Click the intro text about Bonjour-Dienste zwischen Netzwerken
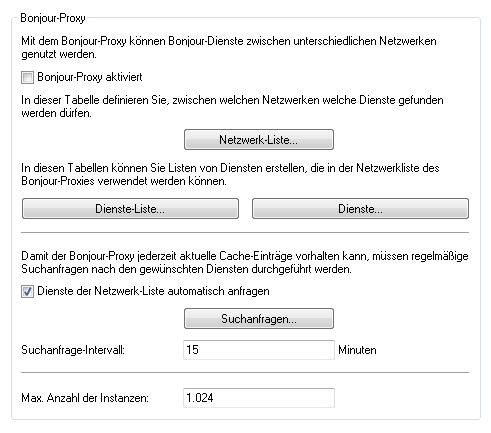Screen dimensions: 491x433 [x=229, y=47]
